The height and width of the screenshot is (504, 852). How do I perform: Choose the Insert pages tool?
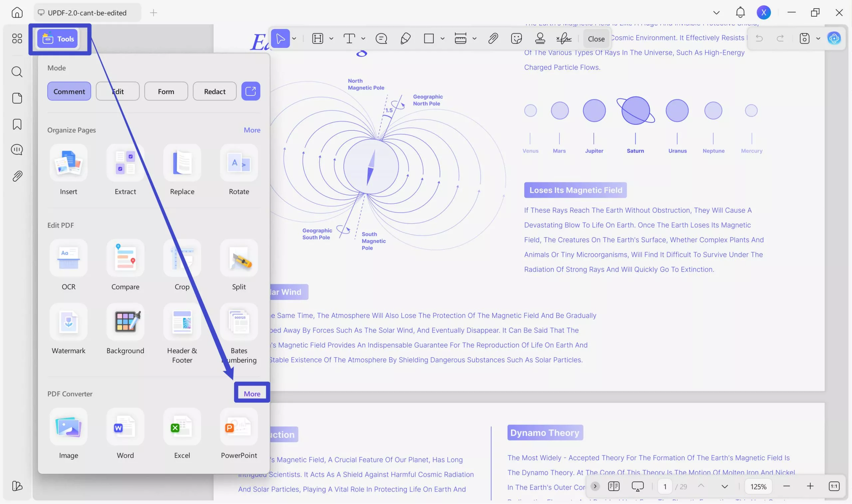tap(69, 170)
